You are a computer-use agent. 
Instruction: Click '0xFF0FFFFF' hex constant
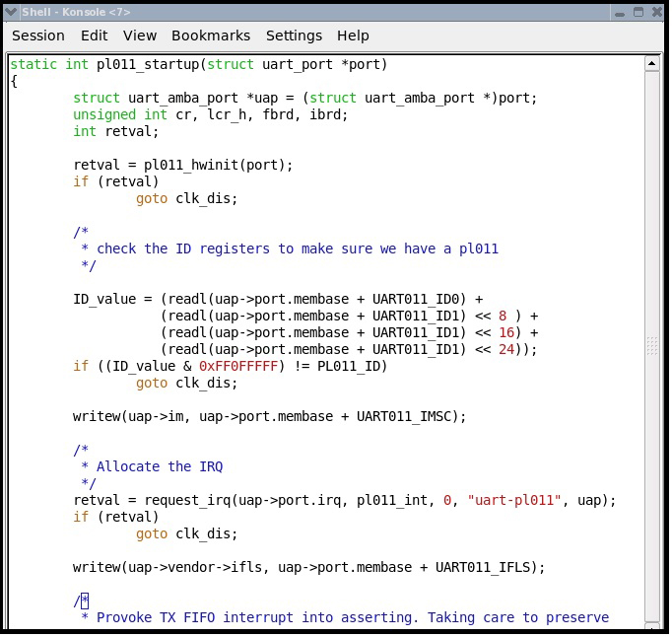point(238,366)
